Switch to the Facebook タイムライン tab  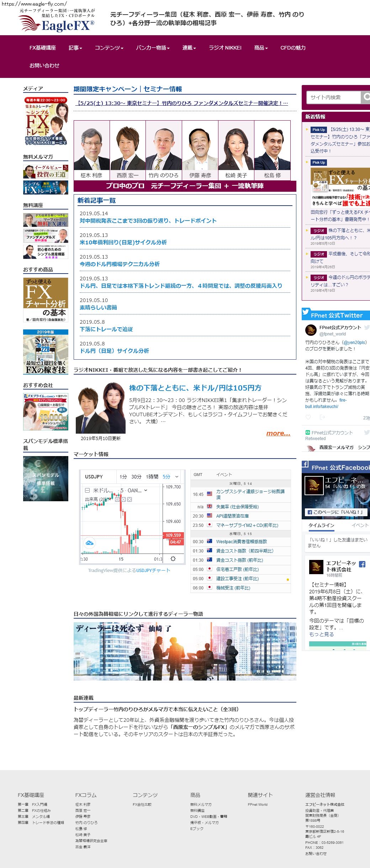pos(321,525)
